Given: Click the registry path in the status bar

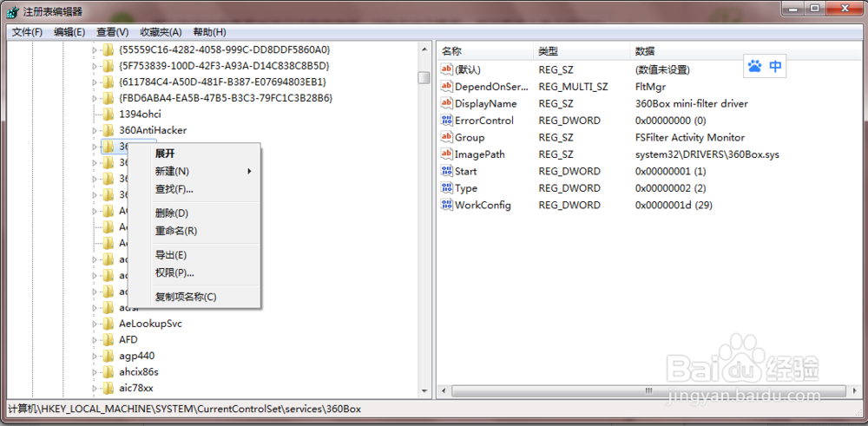Looking at the screenshot, I should tap(184, 410).
